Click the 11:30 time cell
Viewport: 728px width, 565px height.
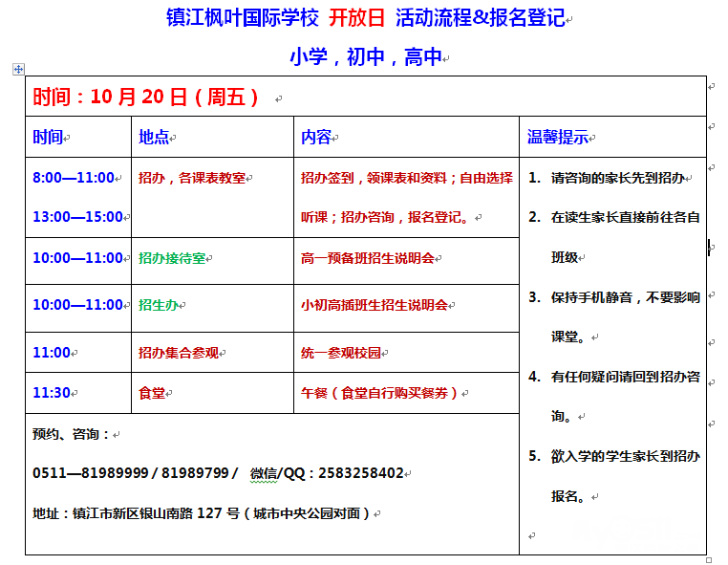(52, 393)
